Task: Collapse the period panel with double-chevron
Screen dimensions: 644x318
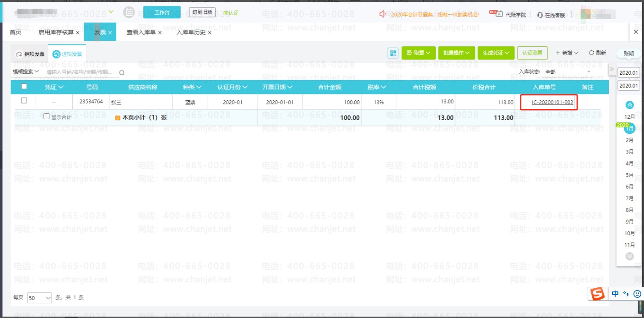Action: (611, 69)
